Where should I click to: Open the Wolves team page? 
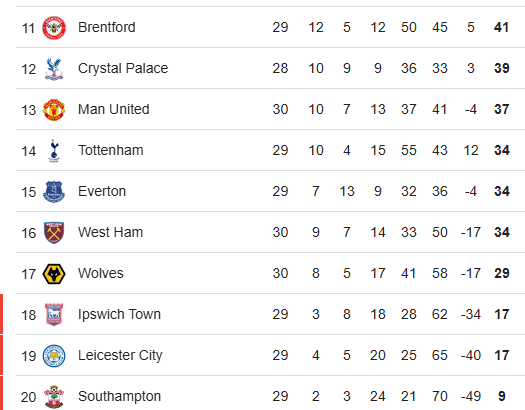point(101,273)
